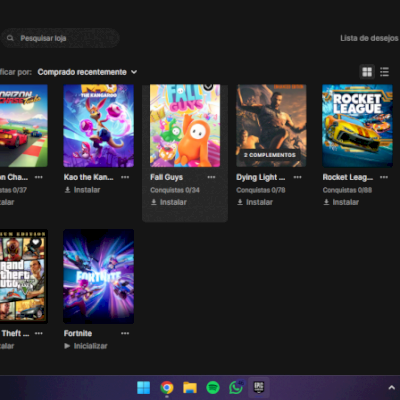Switch to list view layout
This screenshot has width=400, height=400.
pyautogui.click(x=384, y=72)
